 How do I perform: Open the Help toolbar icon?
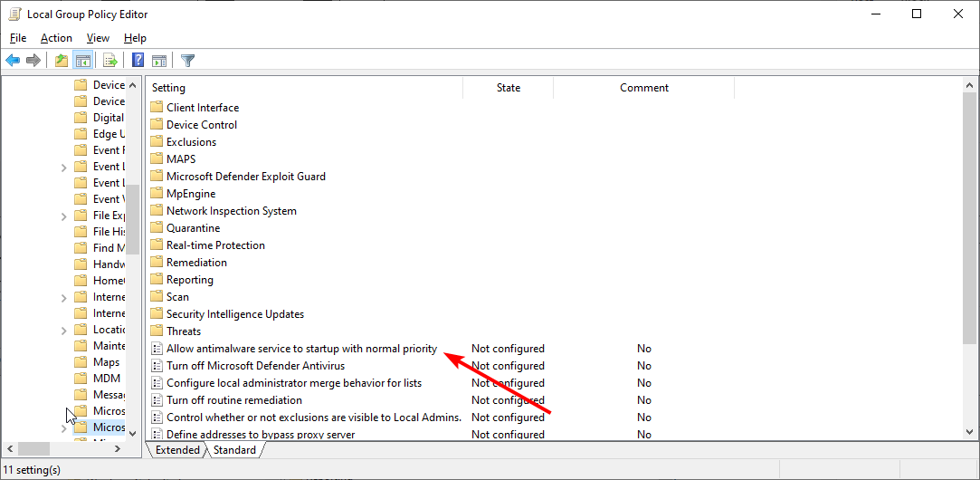coord(138,61)
